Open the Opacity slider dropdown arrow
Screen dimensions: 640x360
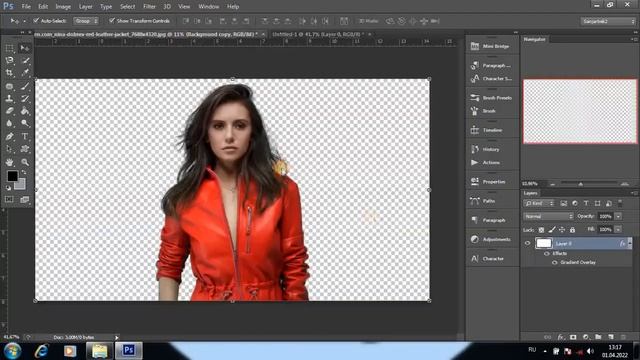tap(618, 216)
